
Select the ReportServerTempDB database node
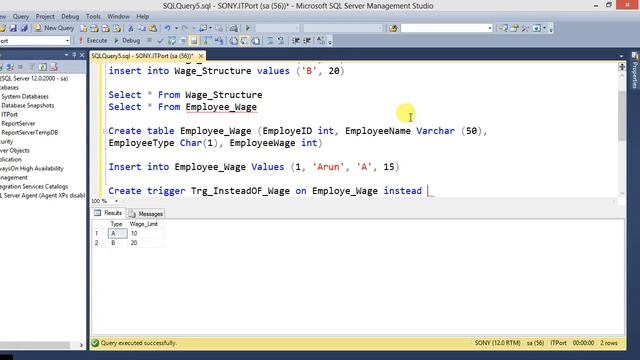click(x=30, y=132)
